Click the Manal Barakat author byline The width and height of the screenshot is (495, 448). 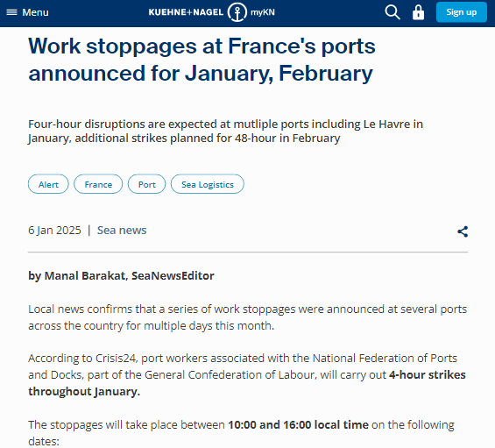pyautogui.click(x=121, y=275)
